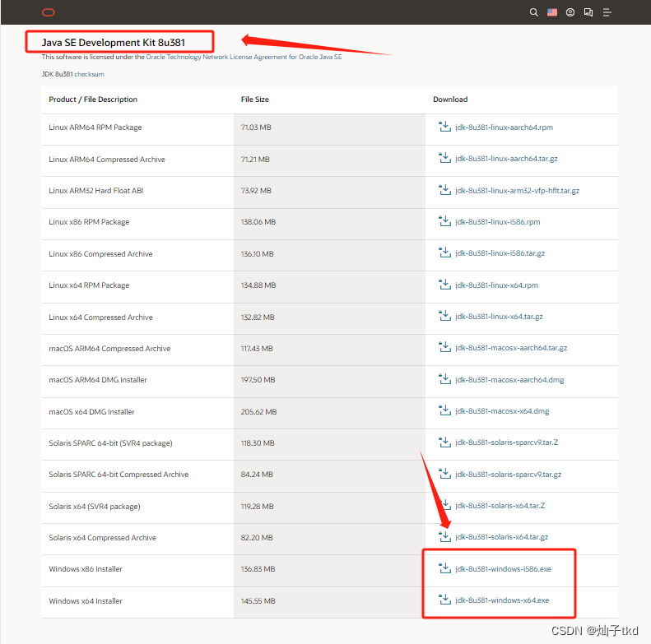The height and width of the screenshot is (644, 651).
Task: Download jdk-8u381-linux-aarch64.tar.gz link
Action: click(x=506, y=159)
